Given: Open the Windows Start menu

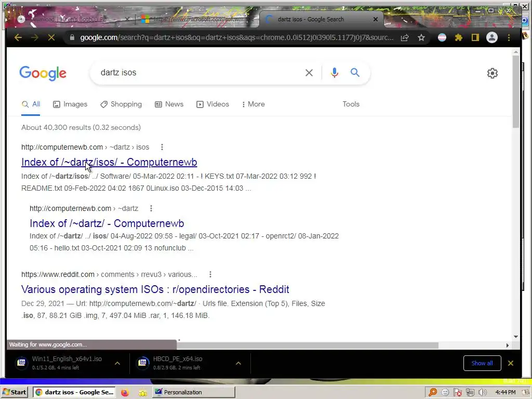Looking at the screenshot, I should [14, 392].
